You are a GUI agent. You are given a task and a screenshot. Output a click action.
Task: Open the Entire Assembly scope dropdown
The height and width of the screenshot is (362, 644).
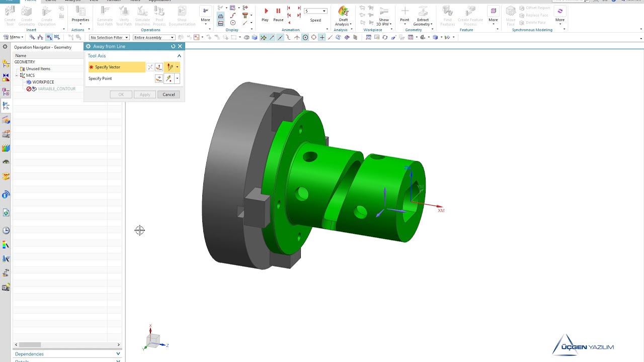[154, 37]
